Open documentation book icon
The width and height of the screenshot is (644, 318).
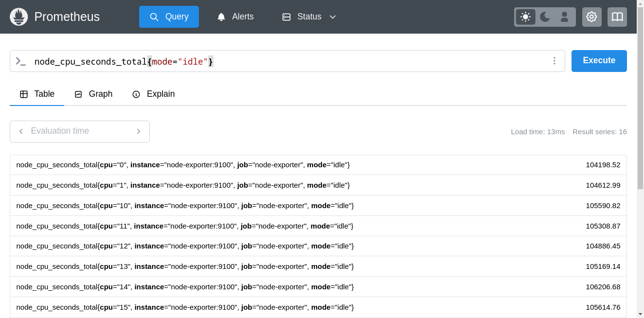(x=617, y=17)
